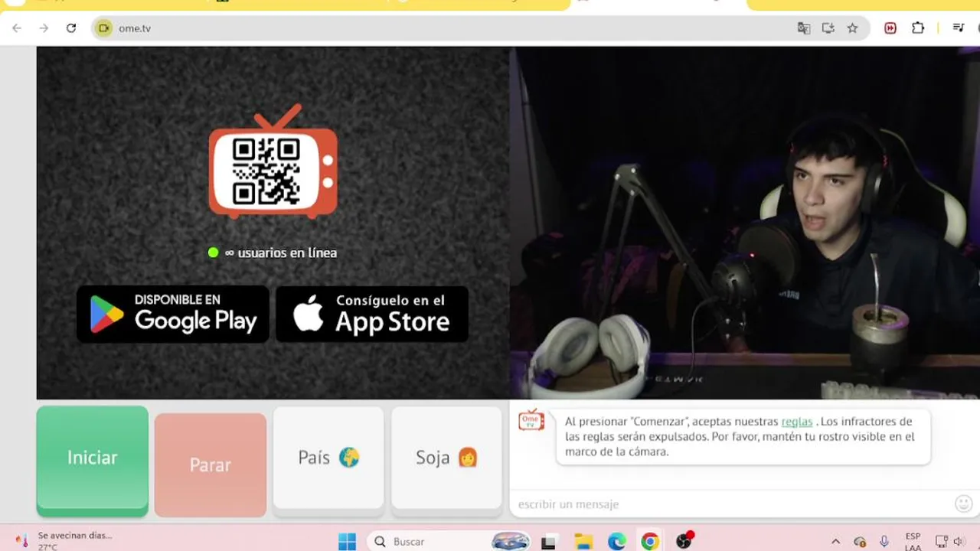Open the browser extensions puzzle icon
The width and height of the screenshot is (980, 551).
[918, 28]
